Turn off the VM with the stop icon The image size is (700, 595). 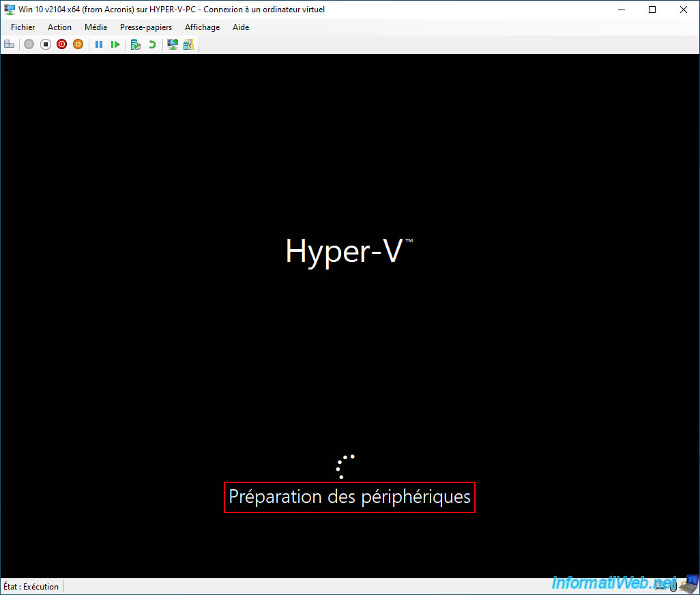coord(46,44)
